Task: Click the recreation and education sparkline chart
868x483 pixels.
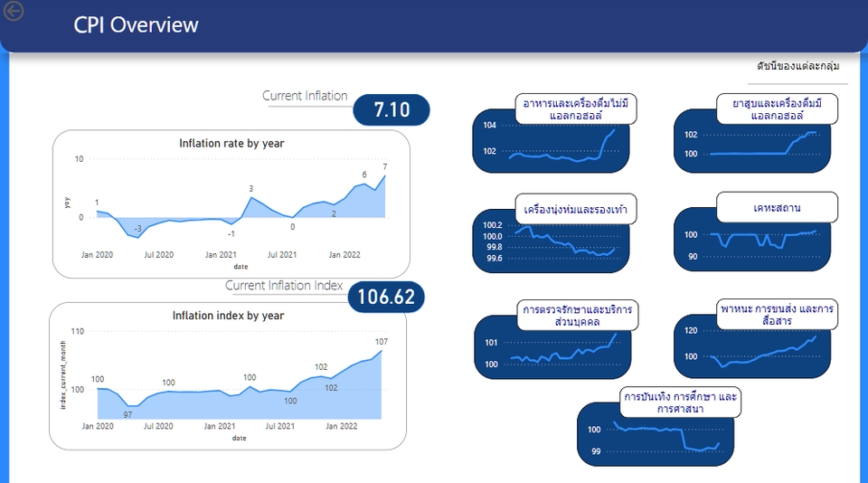Action: pyautogui.click(x=656, y=434)
